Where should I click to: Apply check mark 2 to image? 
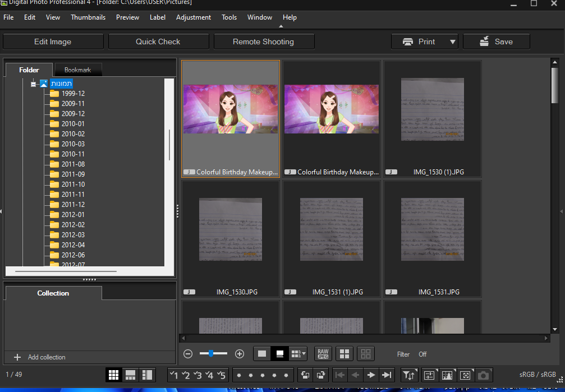click(x=186, y=375)
